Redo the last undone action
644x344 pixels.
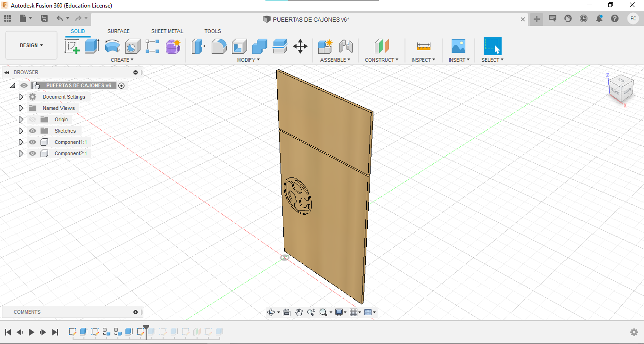pos(78,18)
